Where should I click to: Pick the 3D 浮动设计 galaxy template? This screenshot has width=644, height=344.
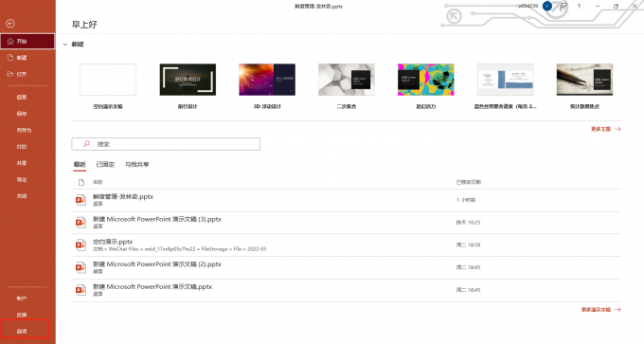[267, 80]
